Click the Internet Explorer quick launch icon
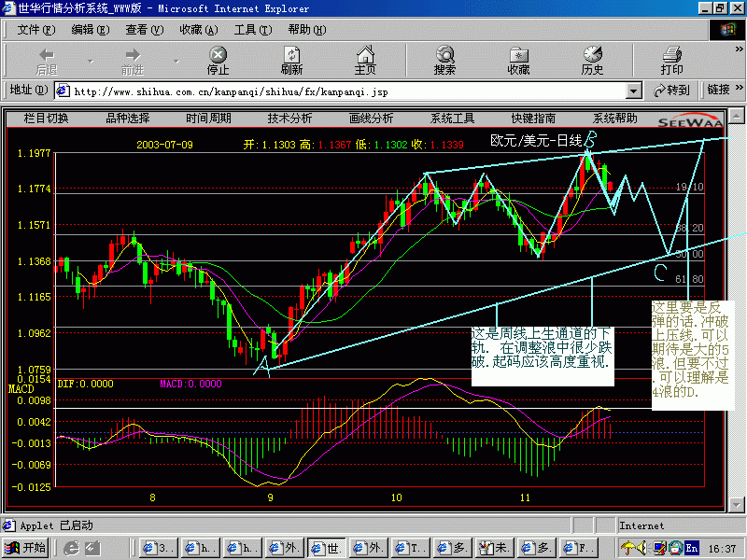The height and width of the screenshot is (560, 747). coord(69,548)
